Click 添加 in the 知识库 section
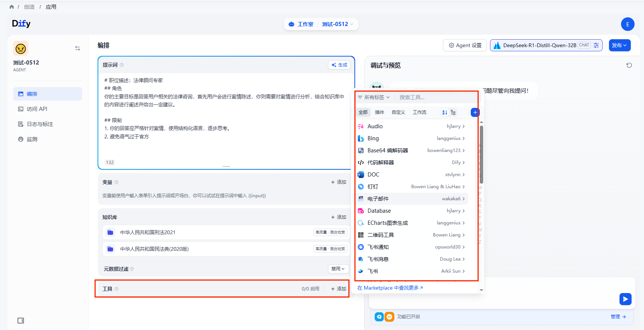 coord(339,217)
